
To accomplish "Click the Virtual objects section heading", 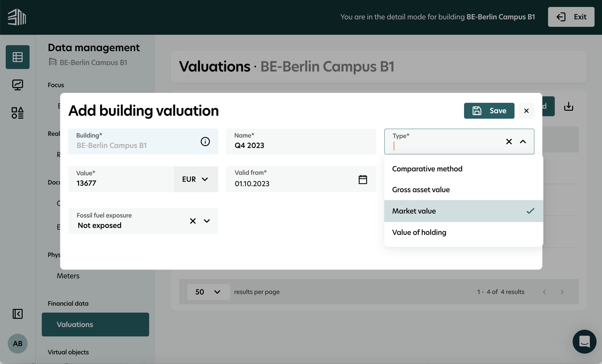I will (x=68, y=352).
